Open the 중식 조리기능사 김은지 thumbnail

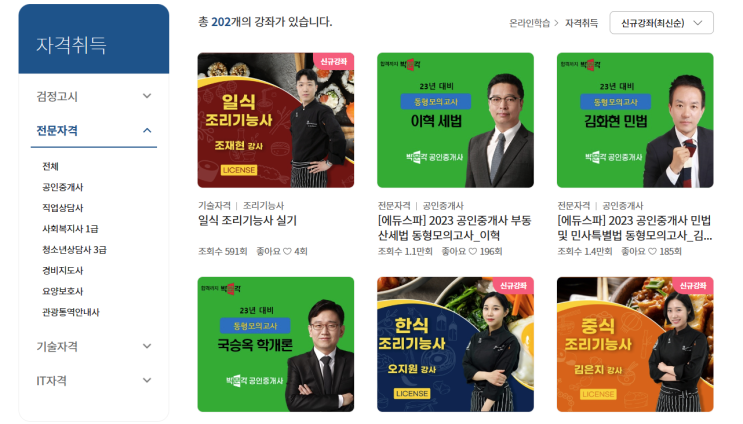point(635,344)
